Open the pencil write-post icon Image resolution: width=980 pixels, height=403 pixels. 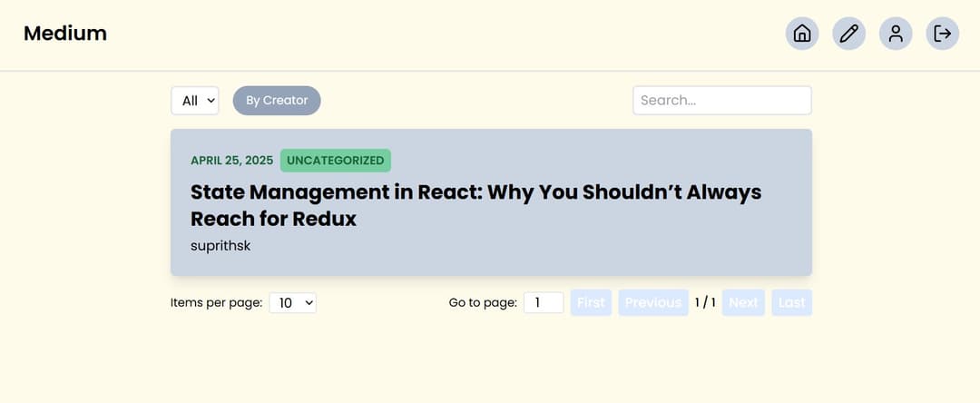pyautogui.click(x=848, y=34)
